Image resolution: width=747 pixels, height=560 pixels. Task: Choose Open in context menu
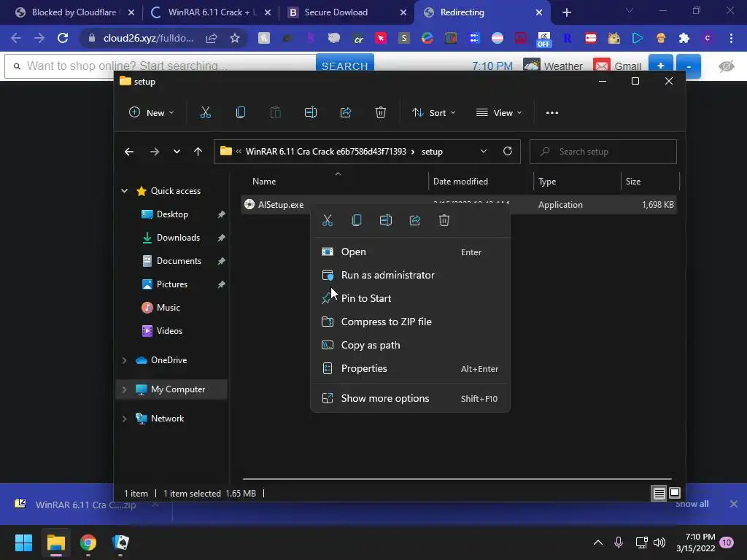[410, 252]
